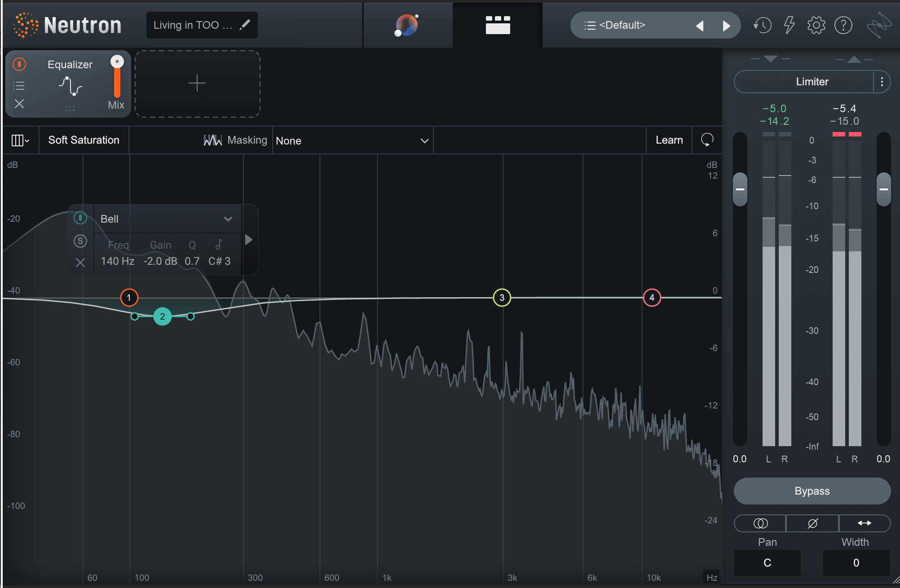The height and width of the screenshot is (588, 900).
Task: Expand output meter with up triangle
Action: (854, 59)
